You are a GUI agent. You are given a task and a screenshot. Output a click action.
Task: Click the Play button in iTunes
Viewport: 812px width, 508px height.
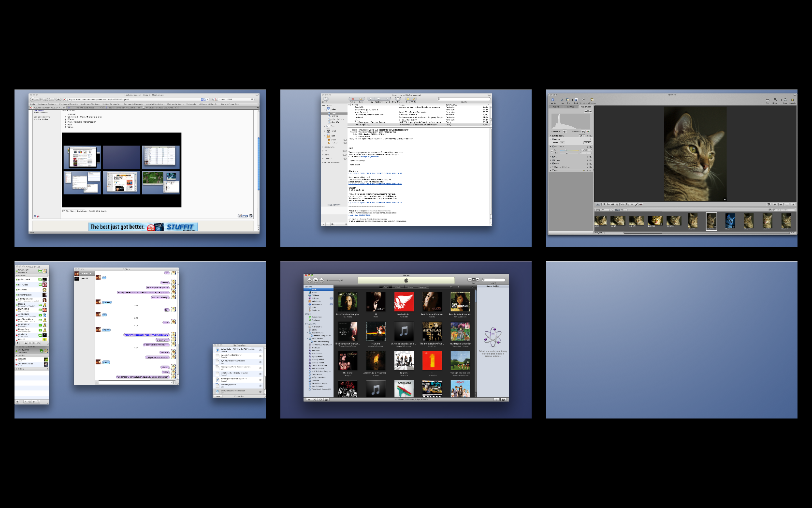pos(316,280)
